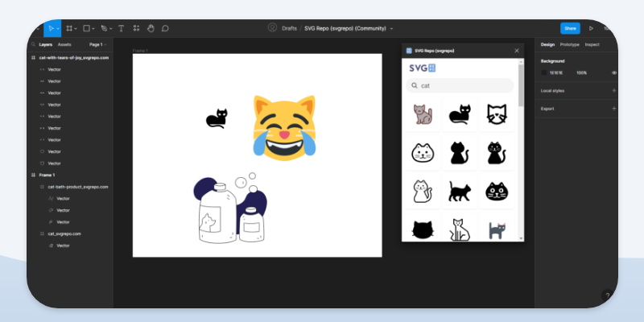Select the laughing cat emoji on canvas
Image resolution: width=644 pixels, height=322 pixels.
pos(284,128)
